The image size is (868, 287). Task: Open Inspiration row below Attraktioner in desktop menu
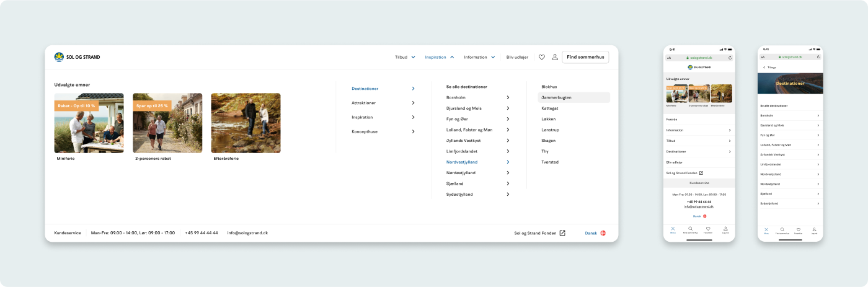[383, 117]
